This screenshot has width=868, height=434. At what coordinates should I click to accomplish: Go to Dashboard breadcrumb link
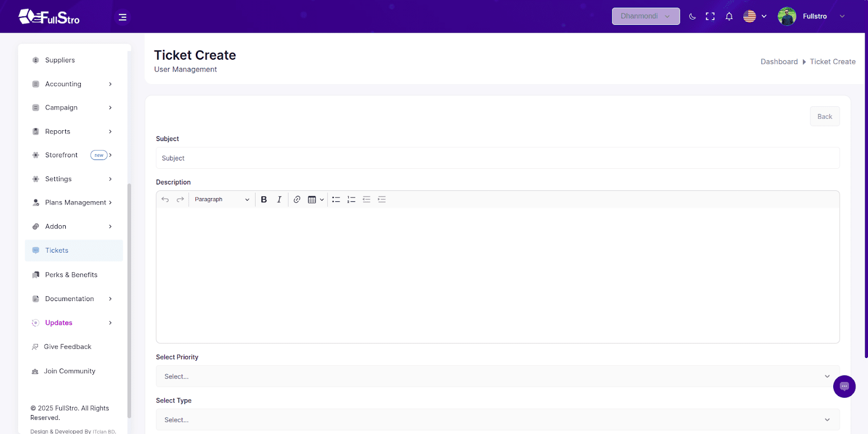tap(779, 62)
